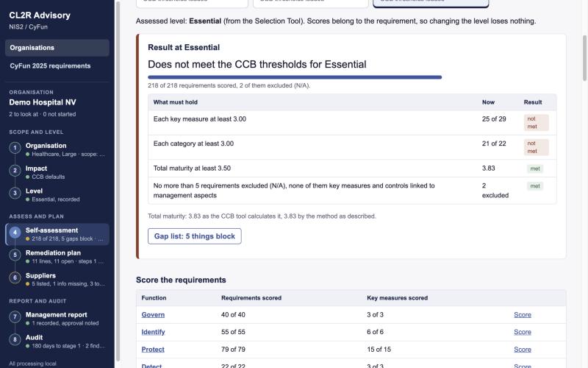Open the Govern function link
The width and height of the screenshot is (588, 368).
[153, 315]
